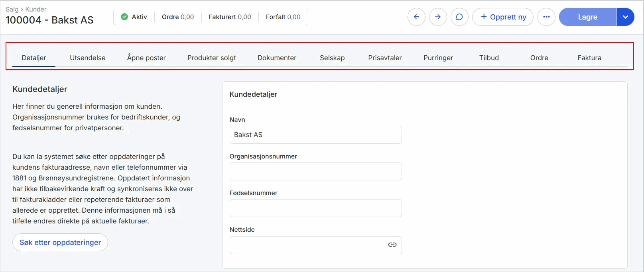The height and width of the screenshot is (272, 644).
Task: Open the Ordre tab
Action: (x=539, y=58)
